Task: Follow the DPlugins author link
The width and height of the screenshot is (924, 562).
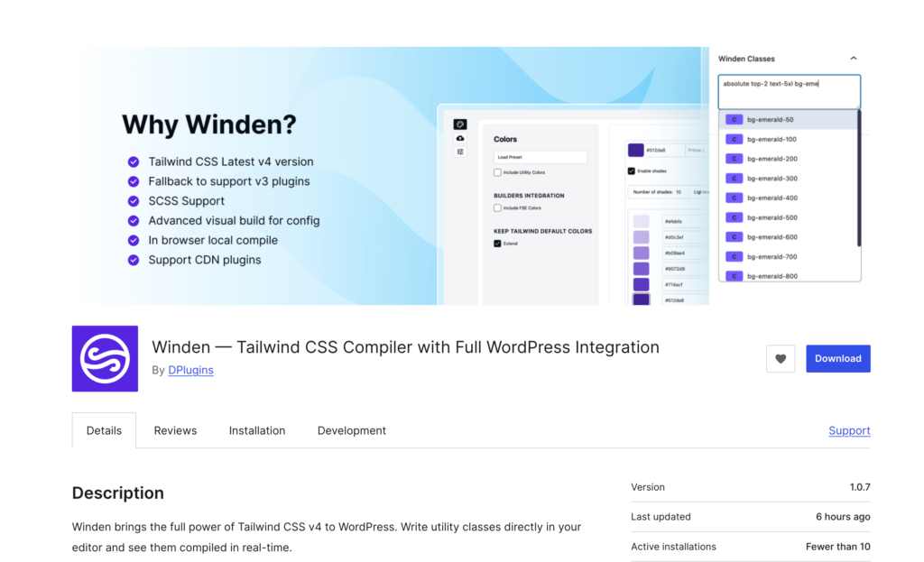Action: [190, 370]
